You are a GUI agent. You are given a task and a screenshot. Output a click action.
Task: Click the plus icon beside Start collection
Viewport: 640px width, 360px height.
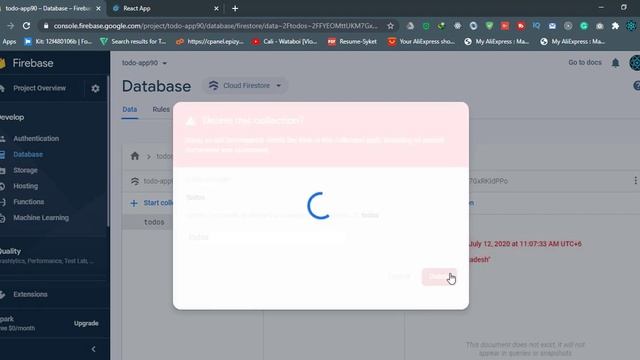pos(134,203)
